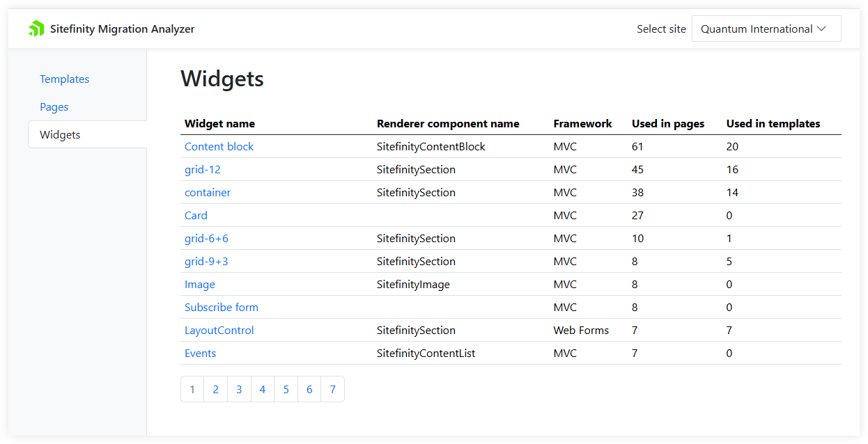
Task: Click the Select site label
Action: click(x=661, y=29)
